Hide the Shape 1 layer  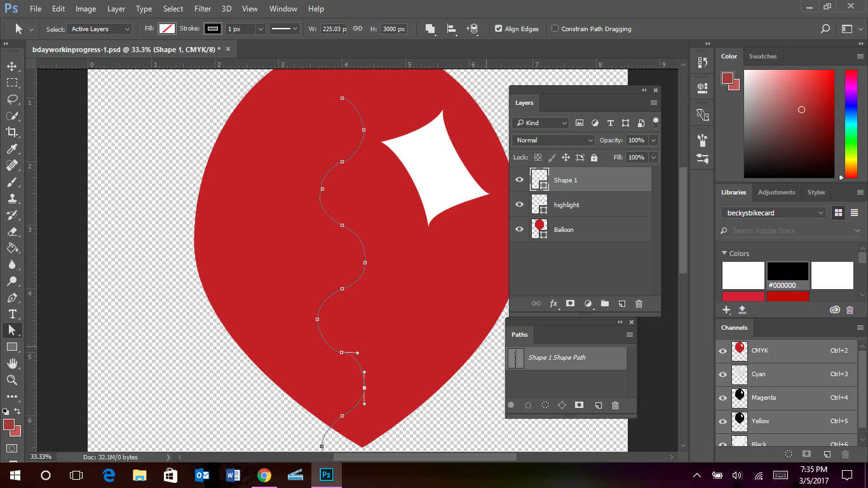[x=519, y=180]
